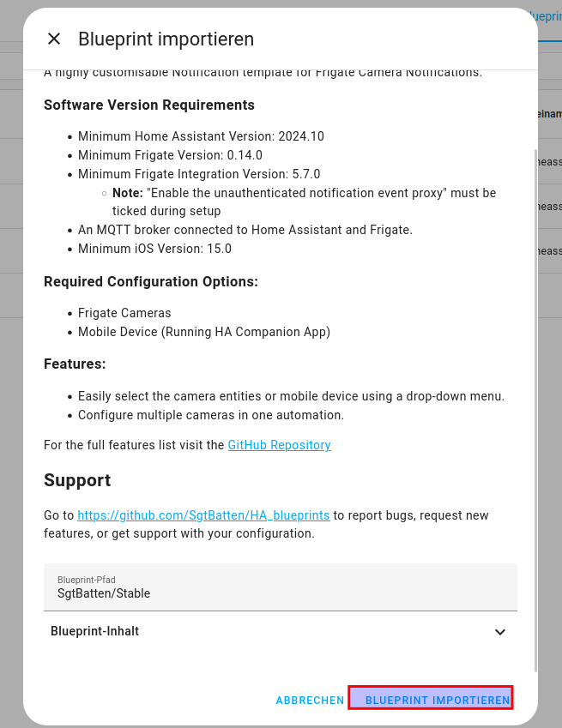562x728 pixels.
Task: Open the SgtBatten/HA_blueprints GitHub URL
Action: click(x=203, y=515)
